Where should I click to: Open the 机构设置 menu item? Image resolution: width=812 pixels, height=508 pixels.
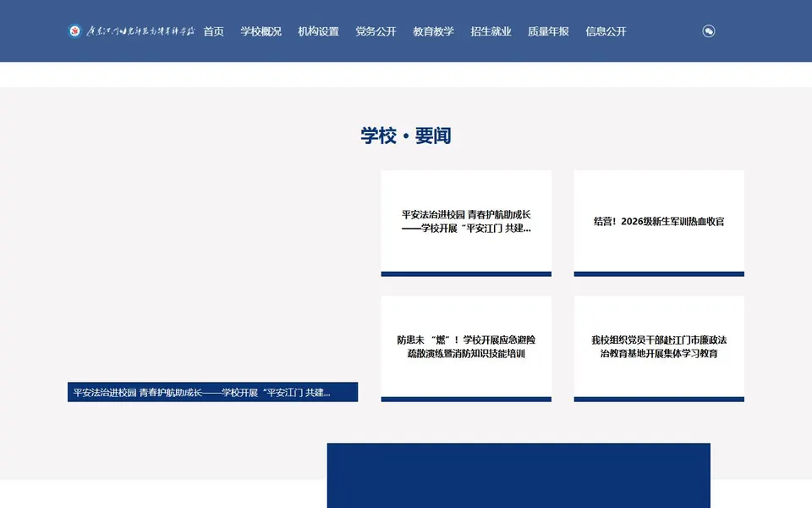(318, 31)
